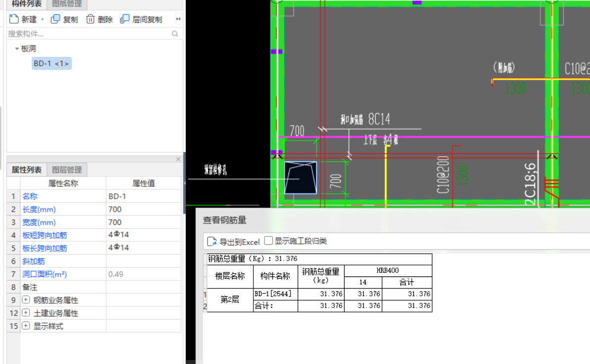Switch to 图纸管理 tab
The height and width of the screenshot is (364, 590).
[67, 4]
